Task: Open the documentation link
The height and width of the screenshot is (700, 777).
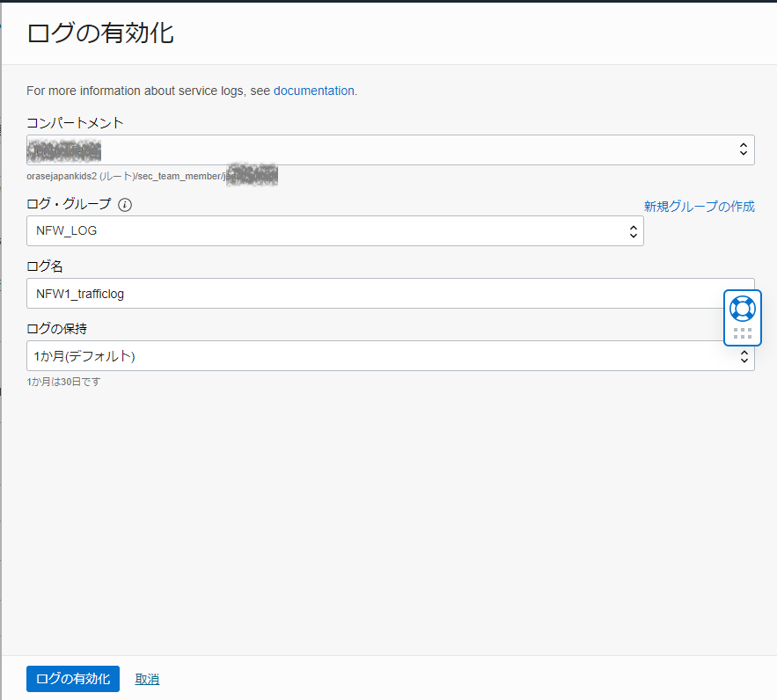Action: 314,91
